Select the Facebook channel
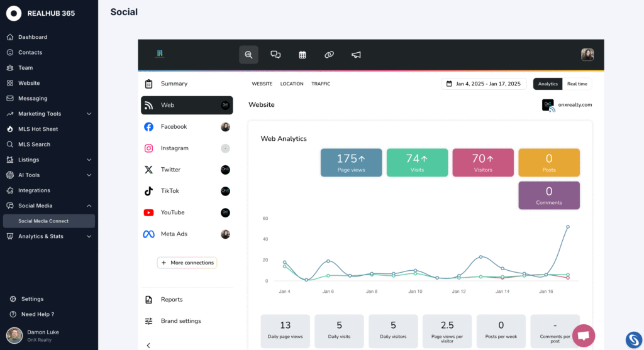 [x=187, y=127]
